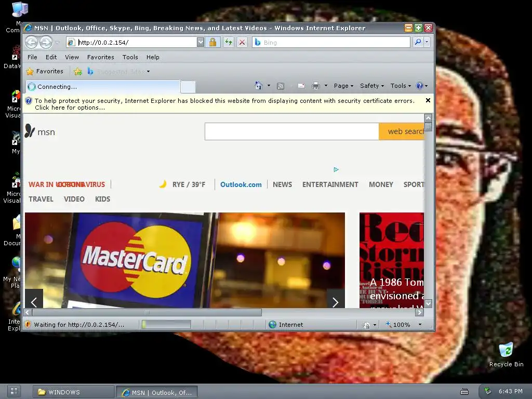
Task: Open the taskbar start menu button
Action: pos(14,391)
